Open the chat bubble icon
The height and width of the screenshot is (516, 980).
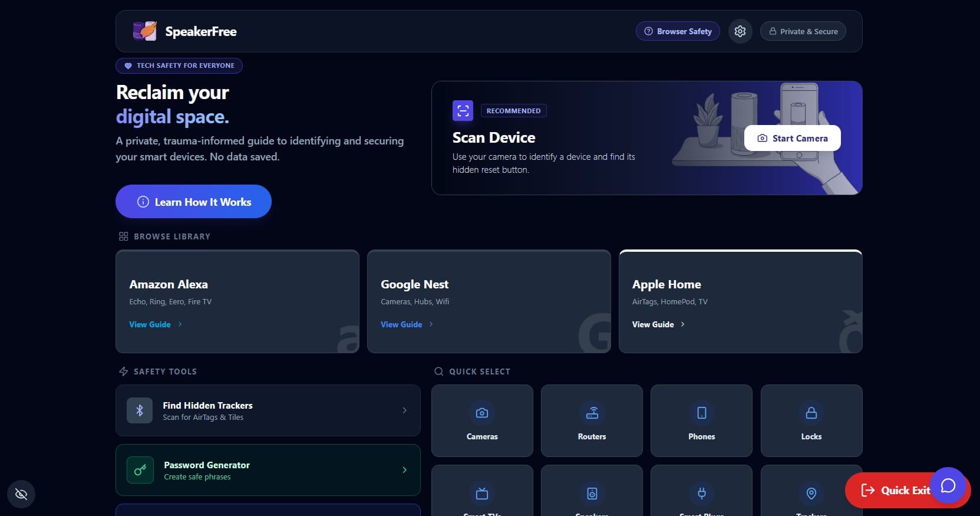click(x=948, y=485)
